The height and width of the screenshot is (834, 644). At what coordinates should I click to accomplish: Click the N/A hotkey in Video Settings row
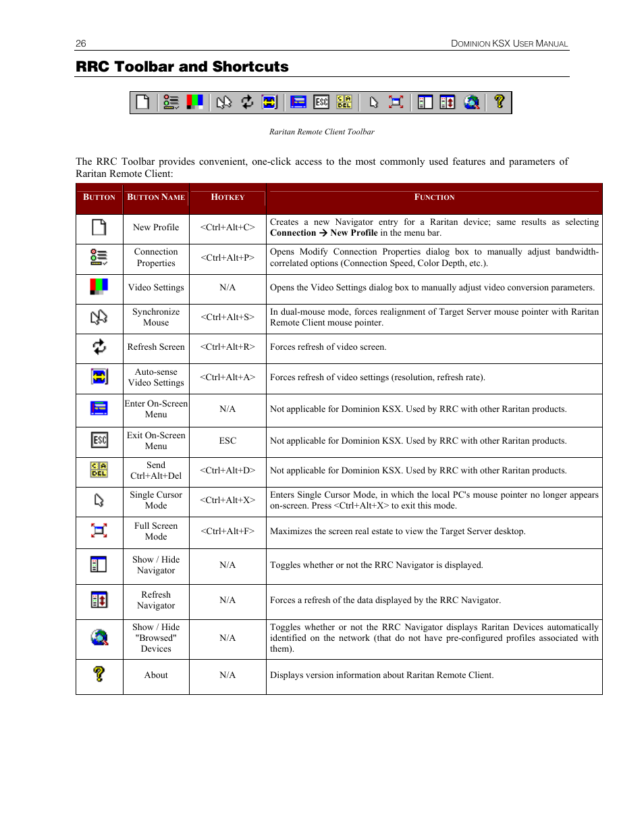(x=227, y=288)
